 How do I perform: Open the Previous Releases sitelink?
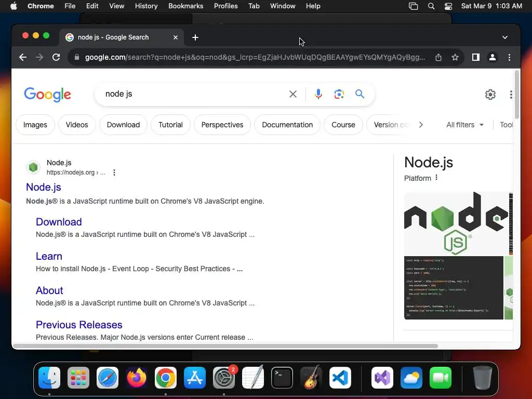[x=79, y=325]
